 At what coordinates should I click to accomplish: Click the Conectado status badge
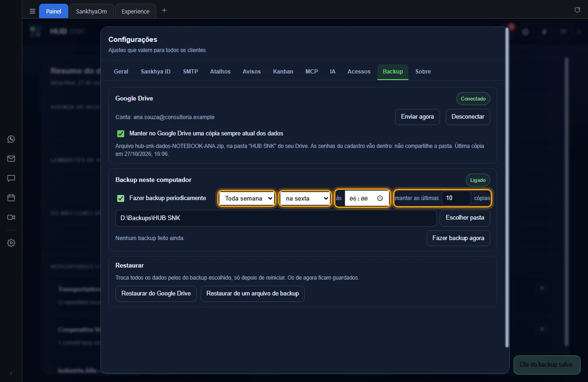(473, 99)
